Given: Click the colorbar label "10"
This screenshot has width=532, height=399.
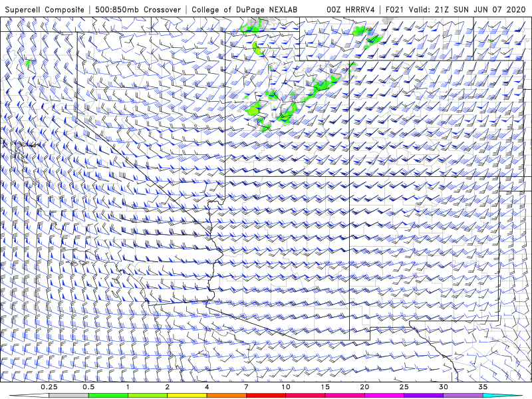Looking at the screenshot, I should click(286, 387).
